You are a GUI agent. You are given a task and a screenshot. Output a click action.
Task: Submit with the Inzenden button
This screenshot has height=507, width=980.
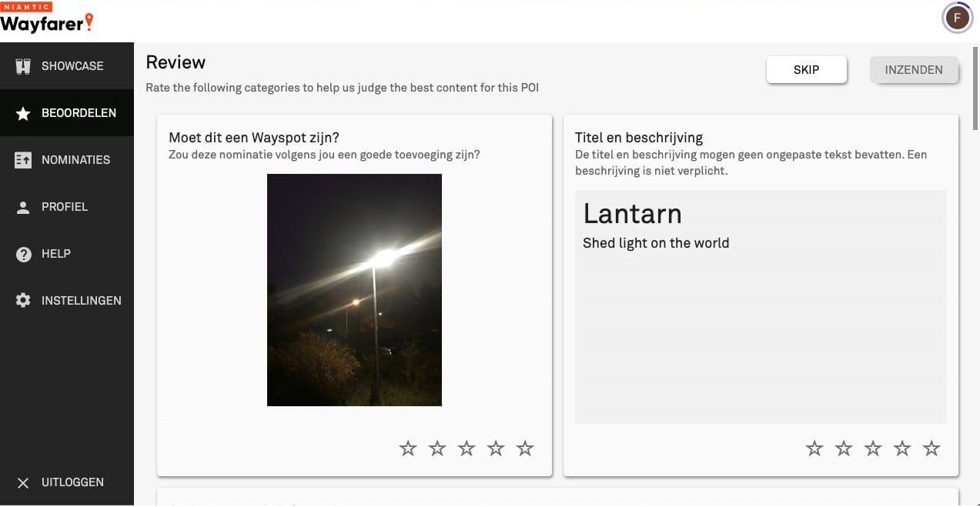pos(914,70)
